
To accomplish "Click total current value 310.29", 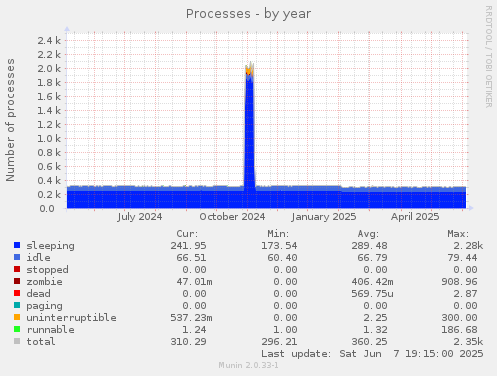I will pyautogui.click(x=188, y=342).
